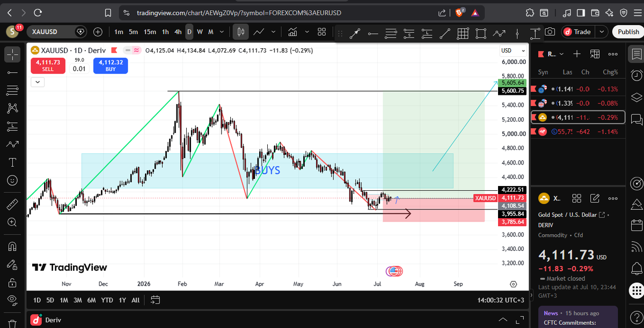Image resolution: width=644 pixels, height=328 pixels.
Task: Open the Object tree layers panel
Action: coord(636,97)
